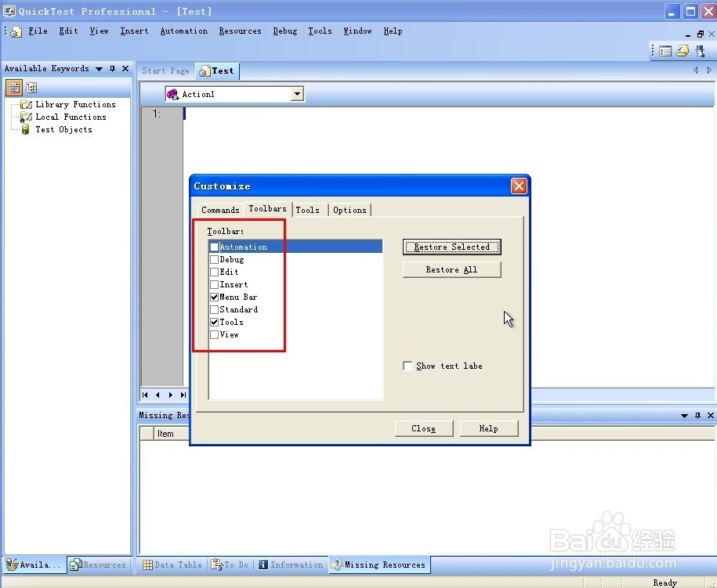Click Close button in Customize dialog
The width and height of the screenshot is (717, 588).
pos(423,428)
